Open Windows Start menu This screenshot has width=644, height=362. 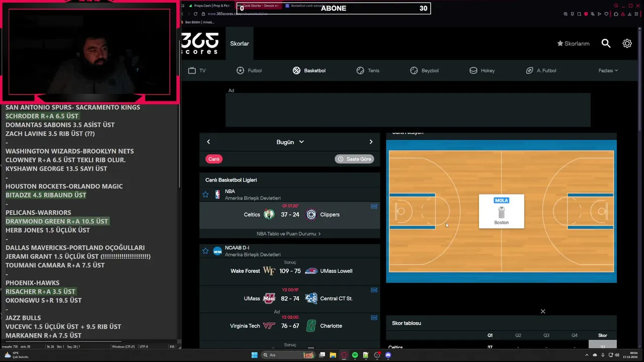coord(255,355)
